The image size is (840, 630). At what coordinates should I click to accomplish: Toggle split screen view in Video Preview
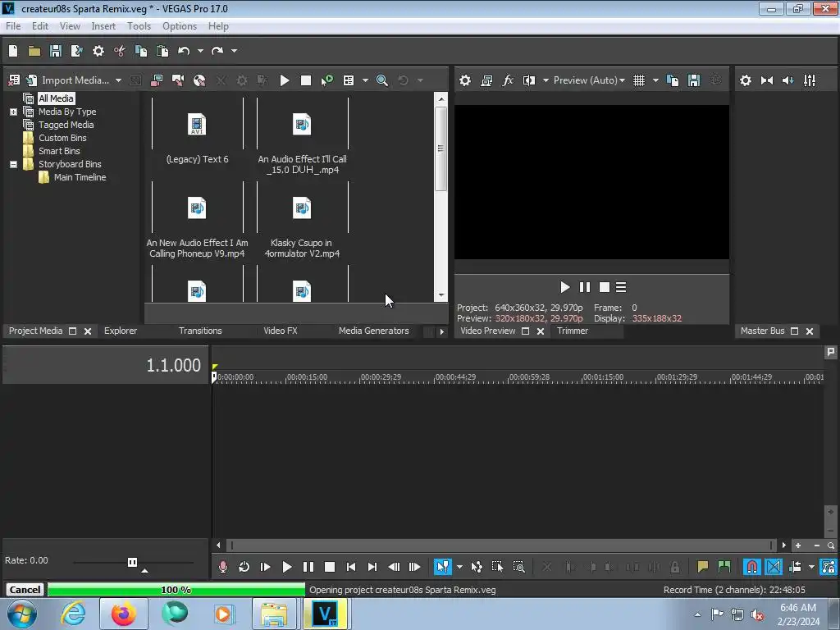(x=529, y=80)
